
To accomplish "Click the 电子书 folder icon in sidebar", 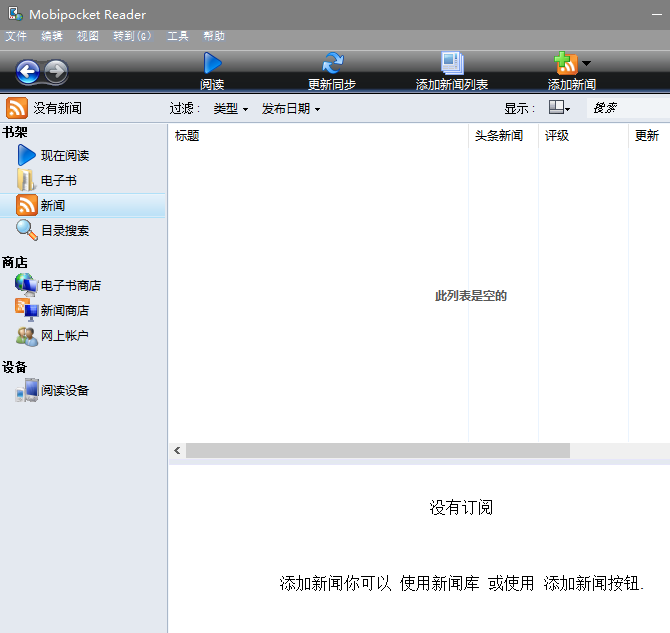I will pos(26,180).
